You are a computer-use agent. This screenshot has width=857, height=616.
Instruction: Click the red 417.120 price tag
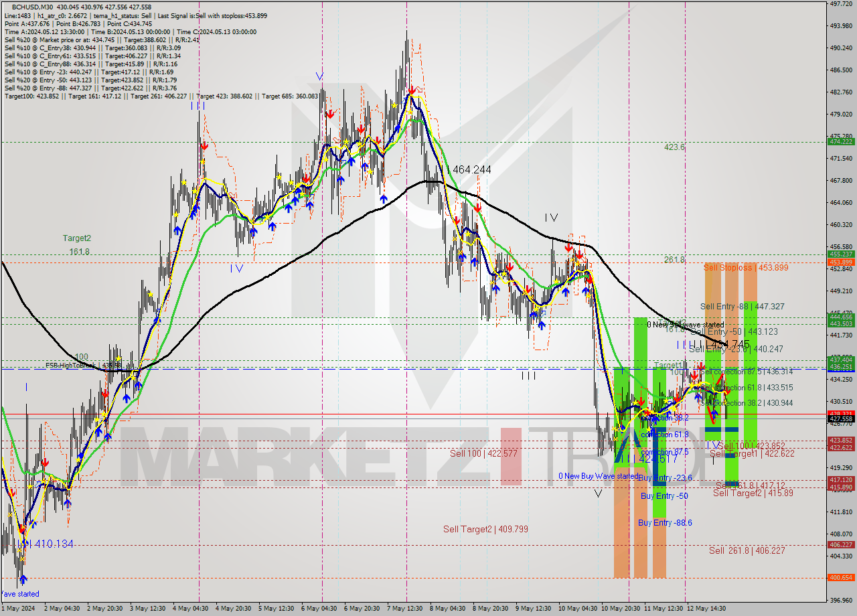[x=841, y=480]
